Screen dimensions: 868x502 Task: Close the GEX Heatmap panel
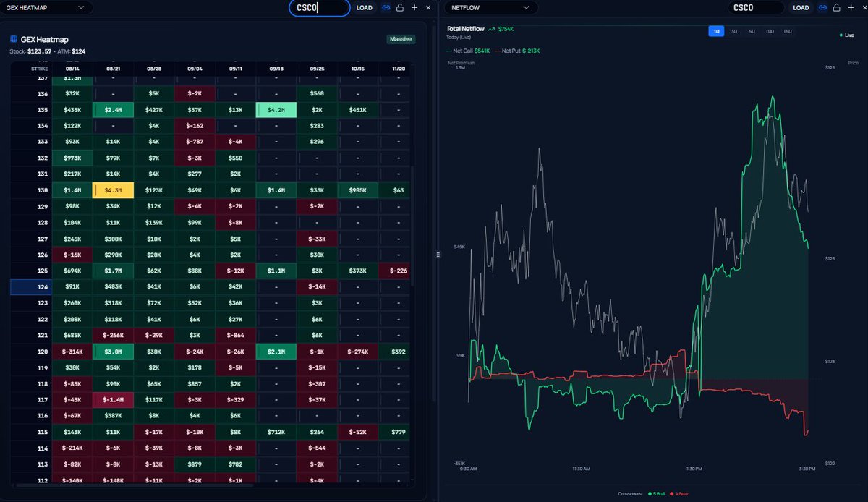pos(428,7)
